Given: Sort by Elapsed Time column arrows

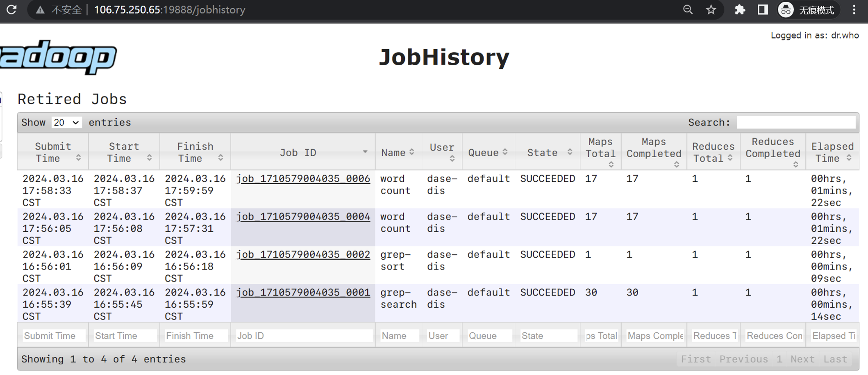Looking at the screenshot, I should 849,158.
